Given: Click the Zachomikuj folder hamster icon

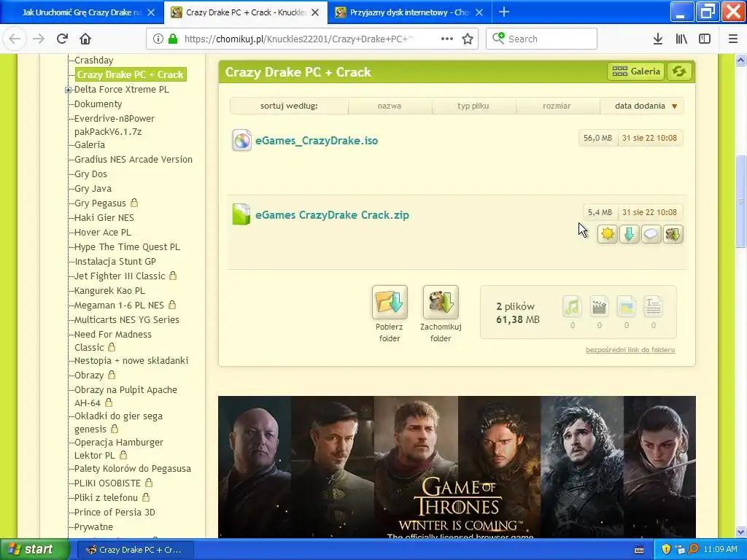Looking at the screenshot, I should point(441,302).
